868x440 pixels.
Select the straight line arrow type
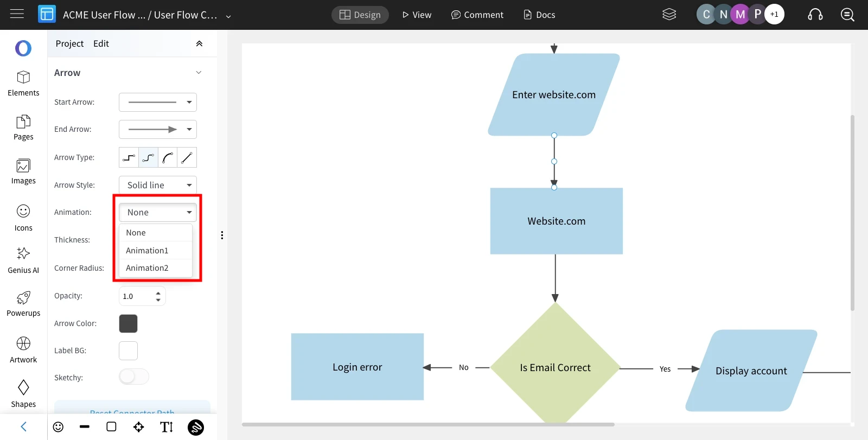pyautogui.click(x=187, y=157)
